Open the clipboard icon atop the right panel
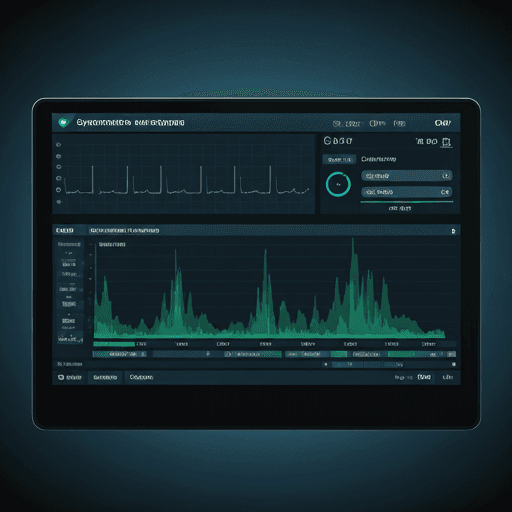Image resolution: width=512 pixels, height=512 pixels. (446, 142)
